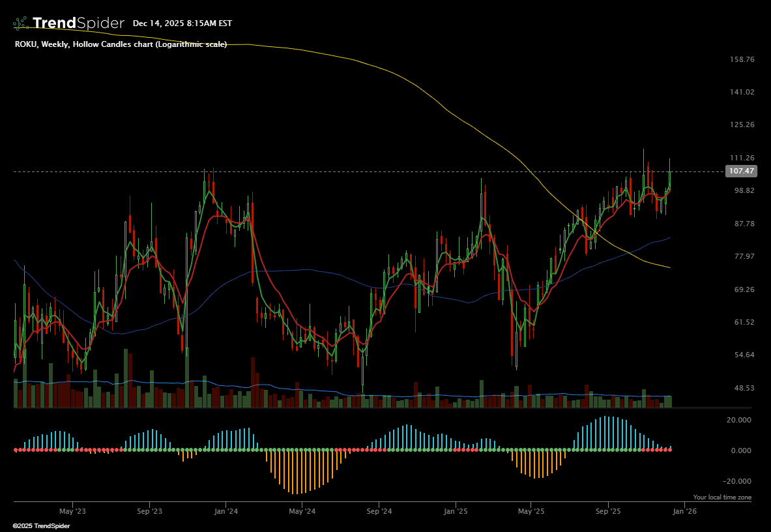Select the Dec 14, 2025 timestamp

182,23
